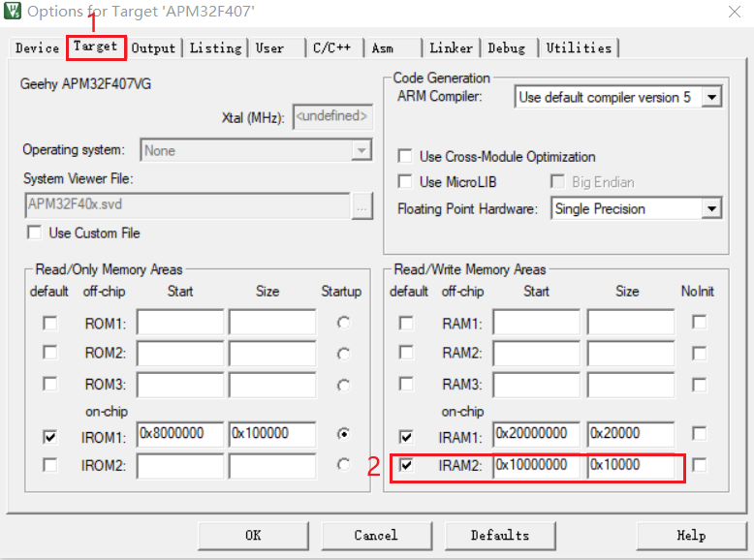This screenshot has width=754, height=560.
Task: Check the Use Custom File option
Action: click(35, 233)
